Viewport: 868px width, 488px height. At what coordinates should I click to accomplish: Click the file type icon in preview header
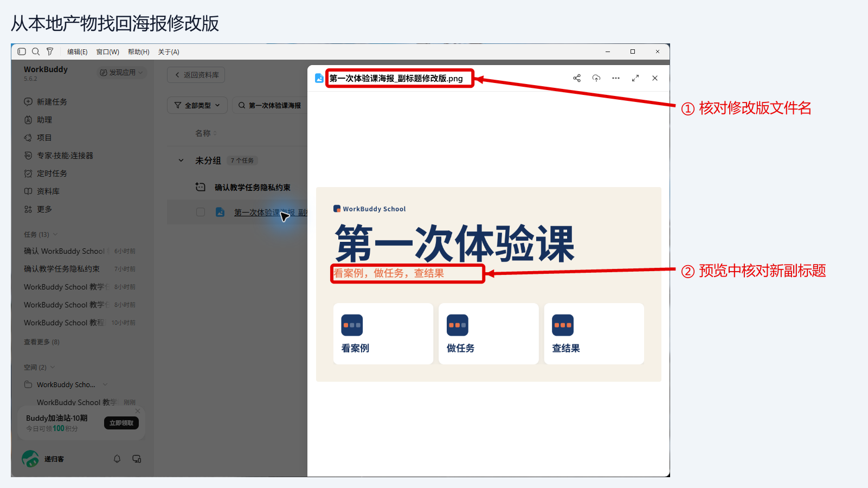tap(319, 78)
